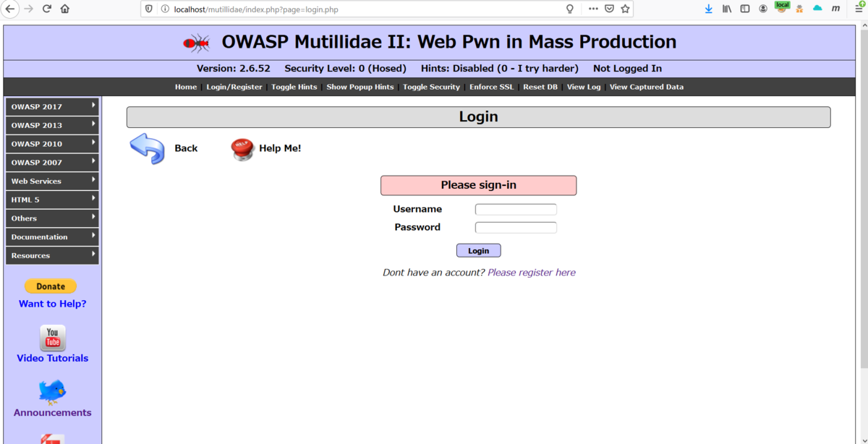Viewport: 868px width, 444px height.
Task: Save page to Pocket icon
Action: coord(609,9)
